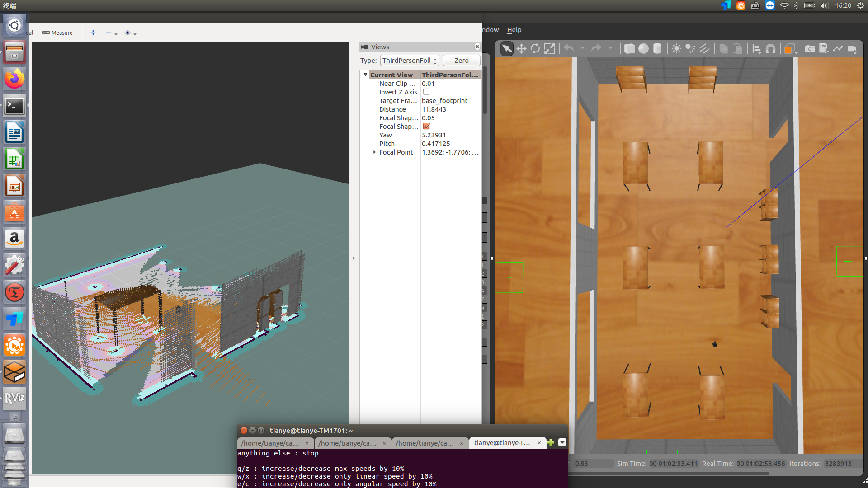Select the Gazebo rotate mode tool
The width and height of the screenshot is (868, 488).
click(x=535, y=49)
